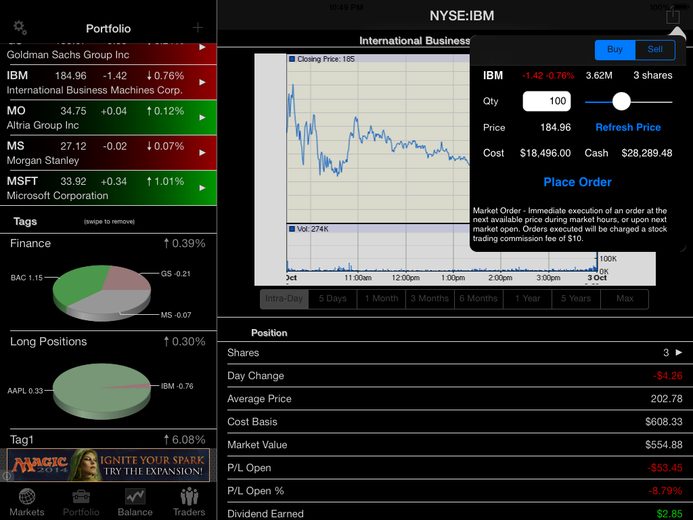Screen dimensions: 693x520
Task: Tap the plus icon to add a stock
Action: [198, 28]
